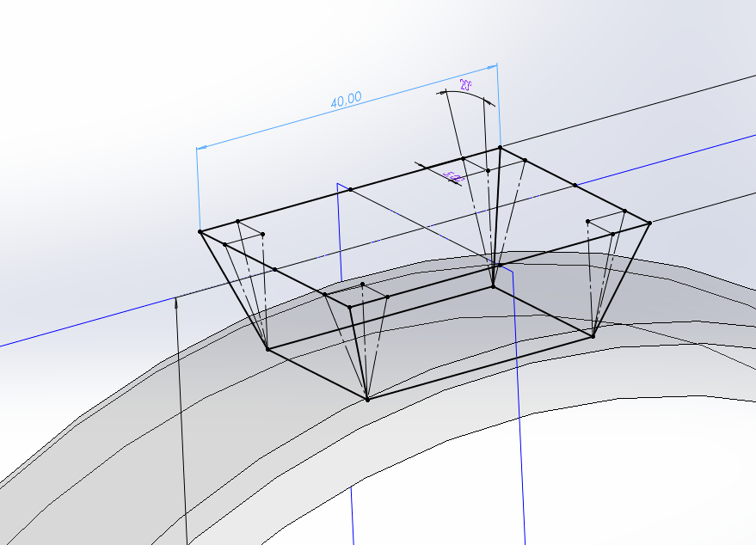Click the right vertex of the bottom rectangle
The height and width of the screenshot is (545, 756).
(x=593, y=336)
